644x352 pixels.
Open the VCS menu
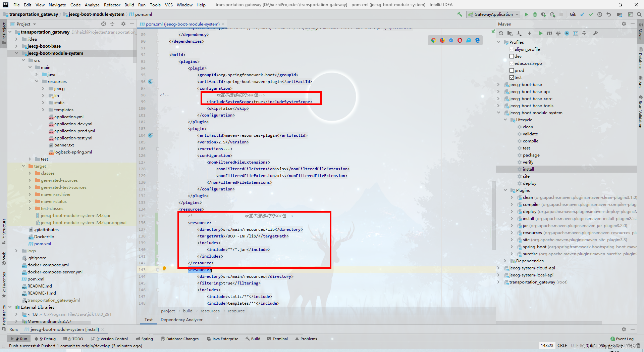click(x=169, y=5)
